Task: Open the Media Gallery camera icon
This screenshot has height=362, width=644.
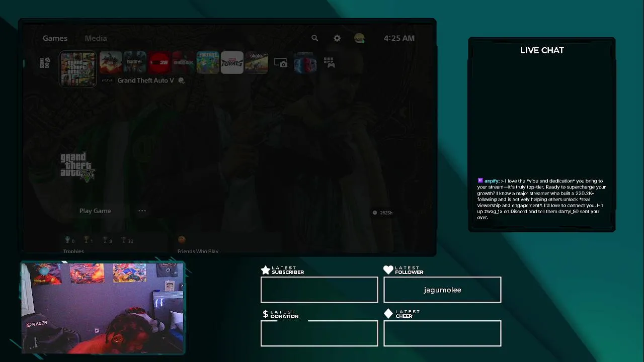Action: click(281, 63)
